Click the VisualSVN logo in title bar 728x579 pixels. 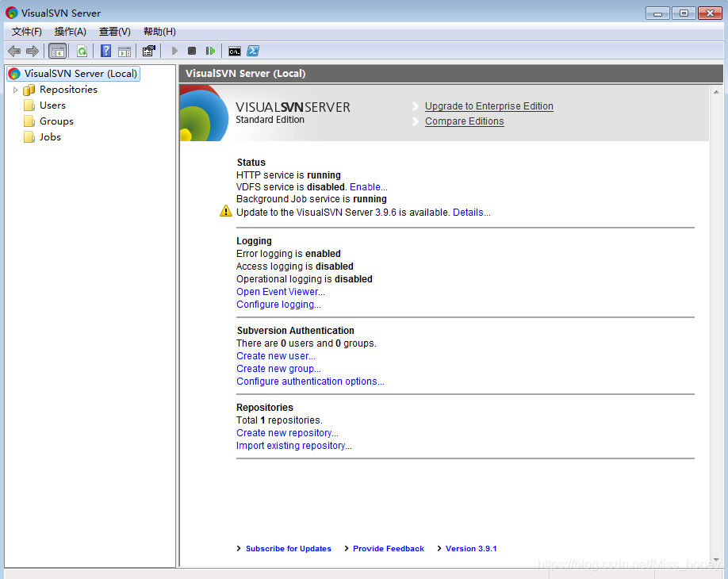[x=12, y=13]
